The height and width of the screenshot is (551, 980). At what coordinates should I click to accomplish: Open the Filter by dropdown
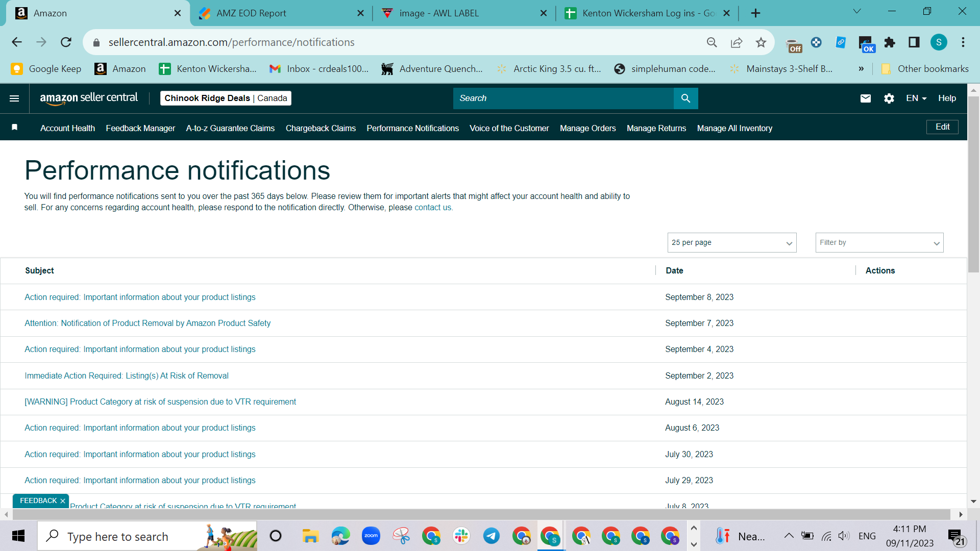pyautogui.click(x=879, y=242)
